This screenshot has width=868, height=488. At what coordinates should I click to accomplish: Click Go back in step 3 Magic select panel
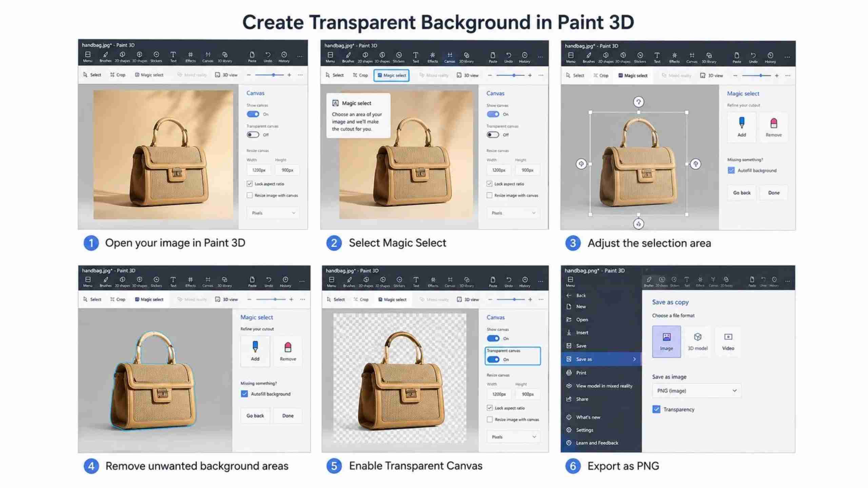pos(742,192)
